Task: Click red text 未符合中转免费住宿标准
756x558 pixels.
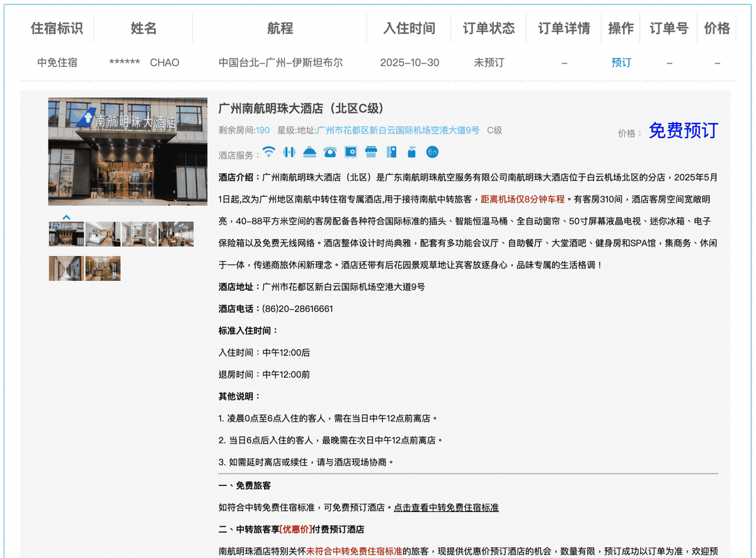Action: pyautogui.click(x=355, y=551)
